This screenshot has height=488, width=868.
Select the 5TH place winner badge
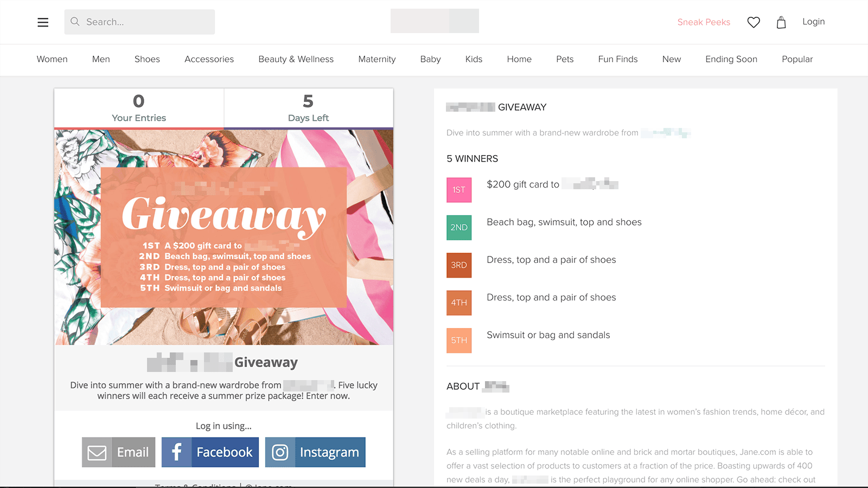(459, 341)
